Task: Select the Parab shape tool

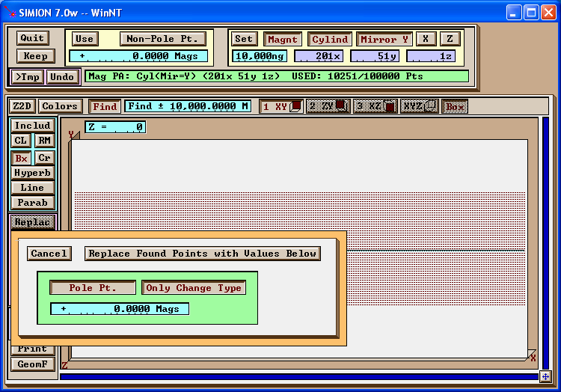Action: click(33, 203)
